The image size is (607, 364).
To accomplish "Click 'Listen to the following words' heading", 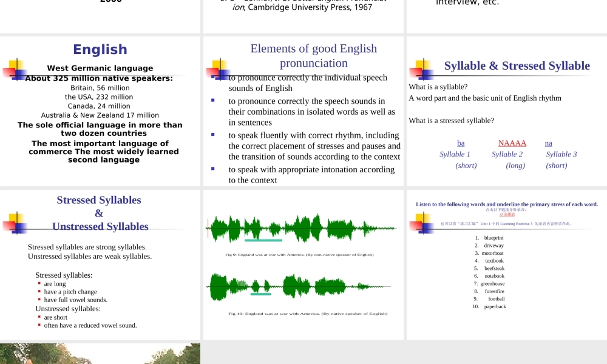I will pos(507,204).
